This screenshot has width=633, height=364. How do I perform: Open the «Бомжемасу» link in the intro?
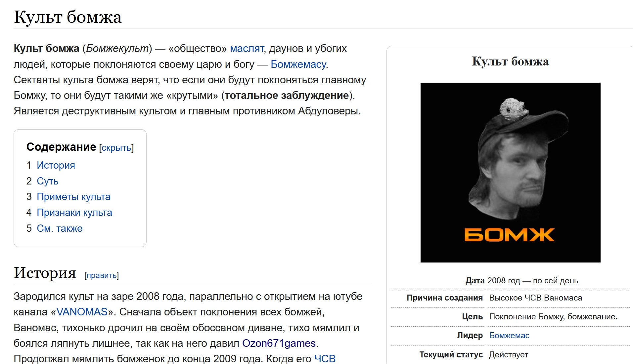click(x=298, y=64)
